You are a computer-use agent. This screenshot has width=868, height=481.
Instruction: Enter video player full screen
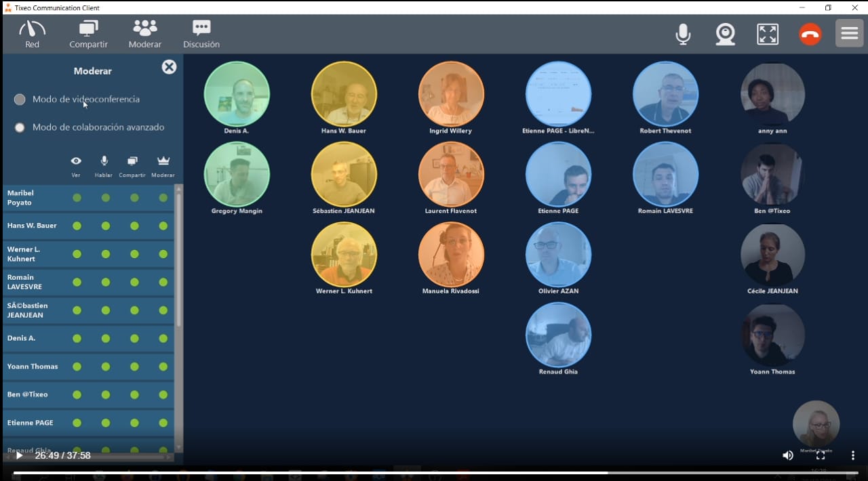[821, 455]
